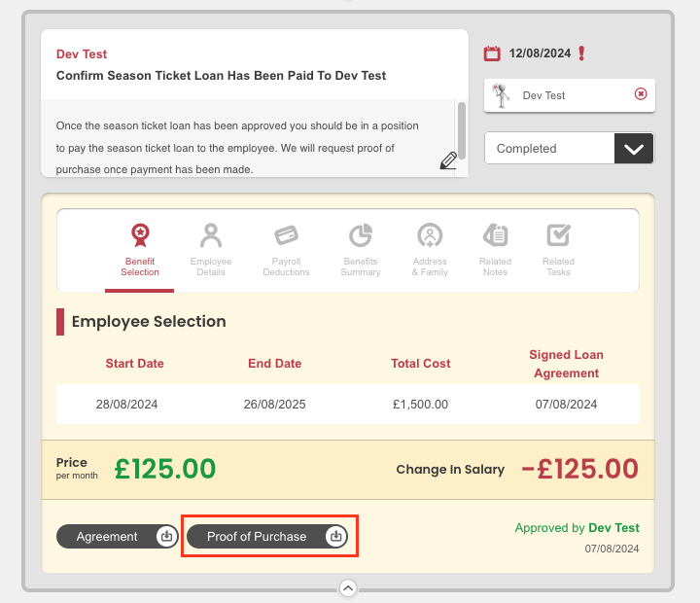
Task: Click the Dev Test assignee avatar
Action: (502, 95)
